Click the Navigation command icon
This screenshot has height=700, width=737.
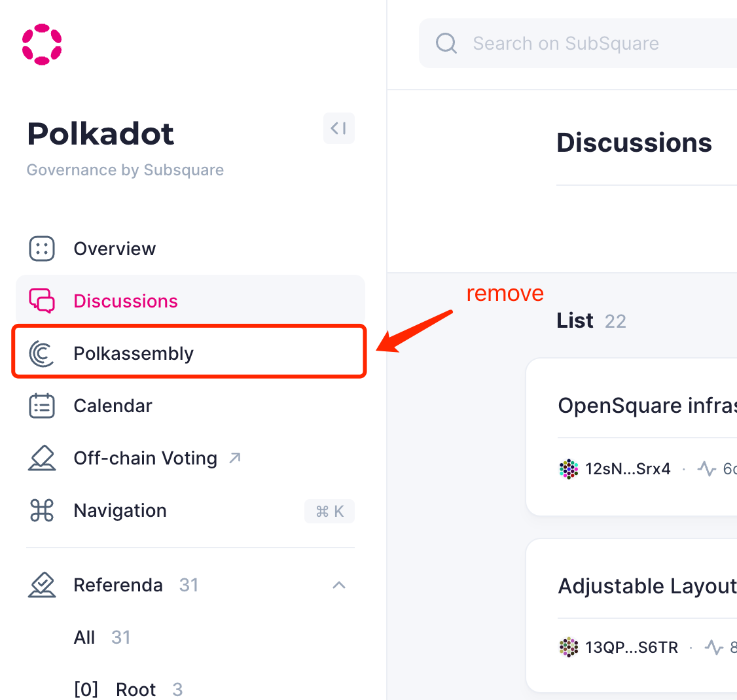pos(42,510)
